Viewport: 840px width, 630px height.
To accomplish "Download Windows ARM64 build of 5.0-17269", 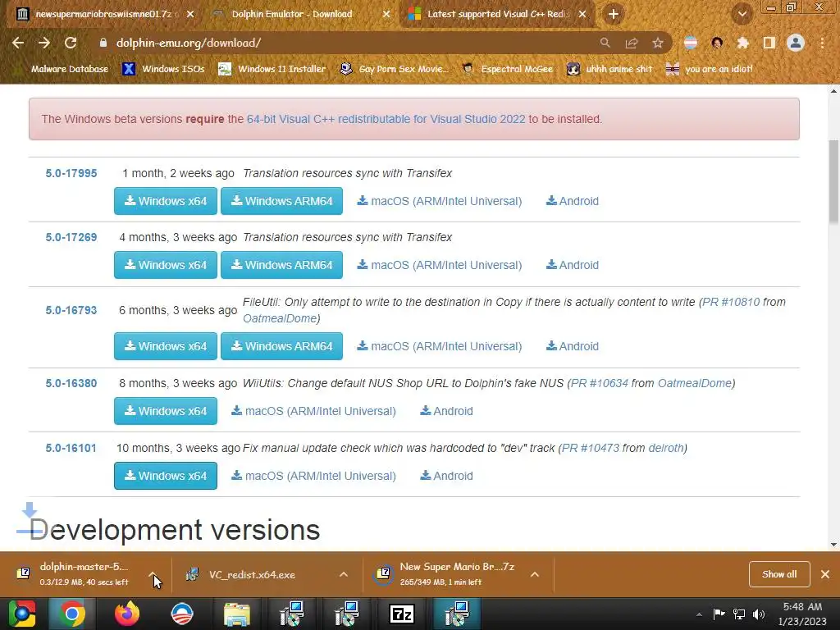I will 282,265.
